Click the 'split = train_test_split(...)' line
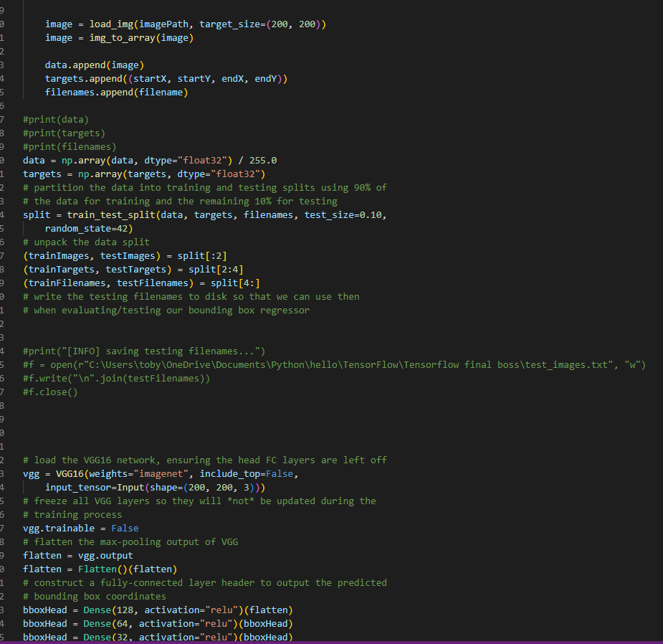The width and height of the screenshot is (663, 644). point(205,215)
